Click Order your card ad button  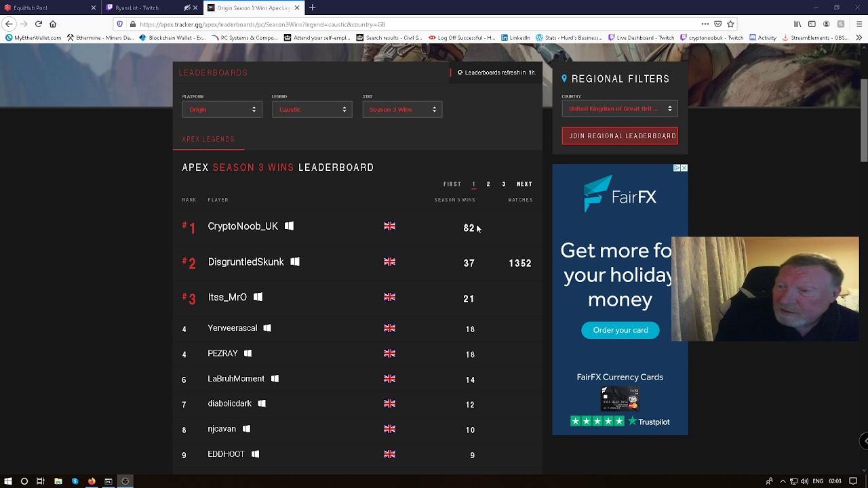(x=620, y=330)
